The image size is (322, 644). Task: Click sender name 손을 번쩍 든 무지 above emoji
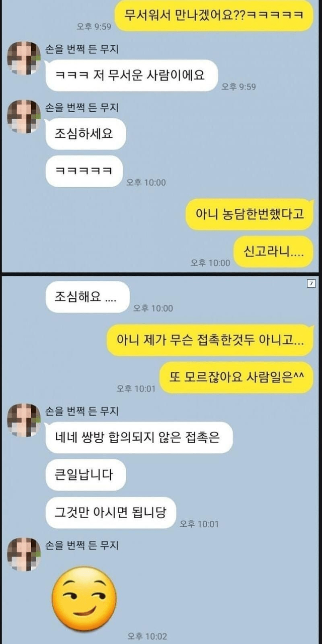(x=82, y=545)
